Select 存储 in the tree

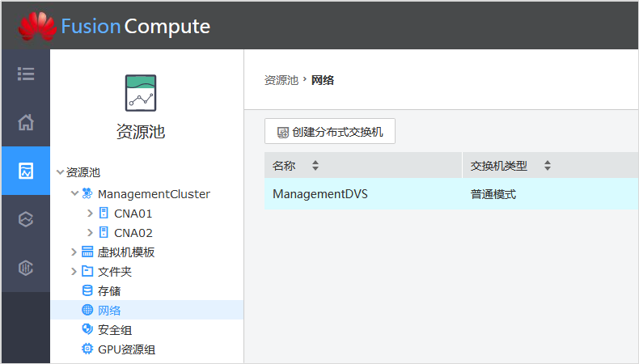pos(109,291)
